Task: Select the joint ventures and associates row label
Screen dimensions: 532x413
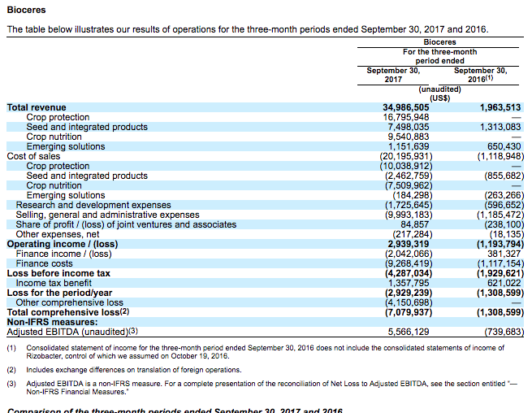Action: pos(126,224)
